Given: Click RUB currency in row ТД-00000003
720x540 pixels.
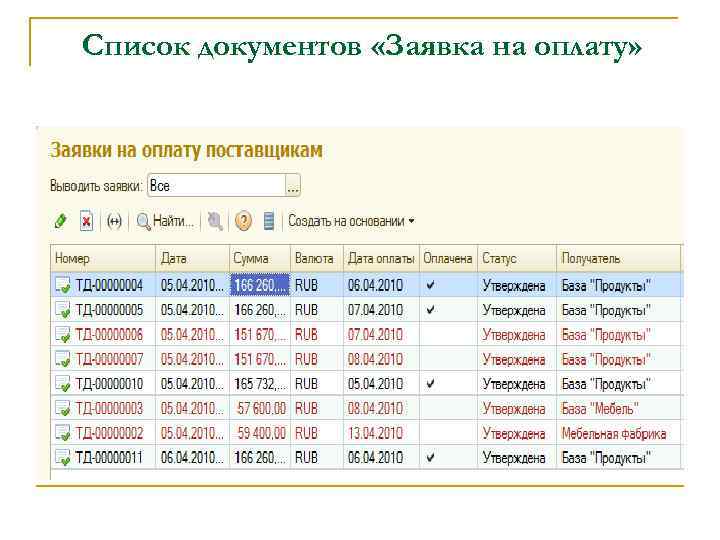Looking at the screenshot, I should (306, 409).
